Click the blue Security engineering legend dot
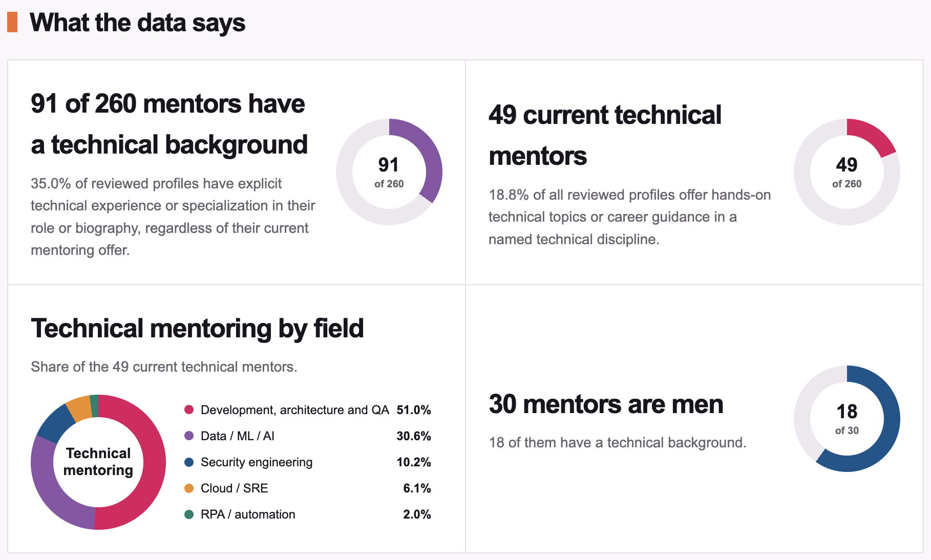Screen dimensions: 931x560 click(189, 462)
